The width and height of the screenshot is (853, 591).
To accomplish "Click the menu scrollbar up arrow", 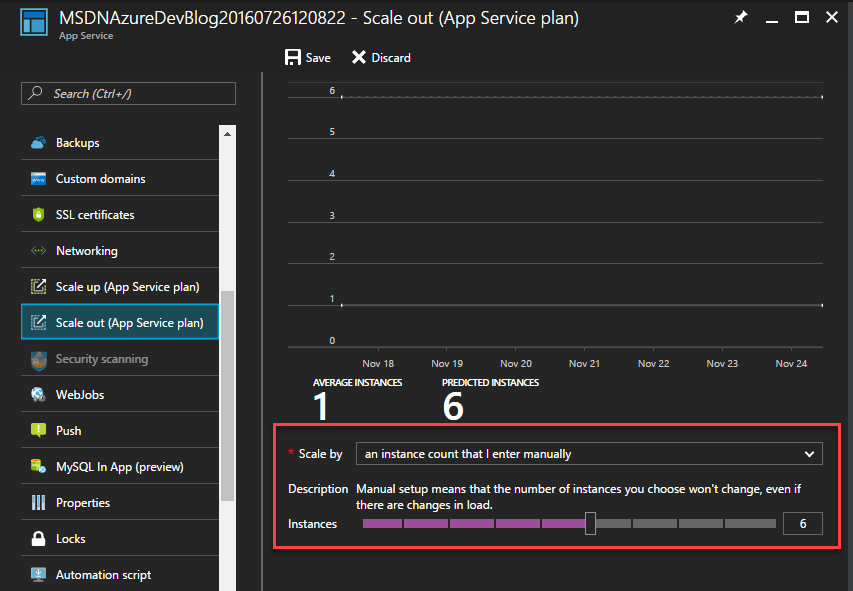I will point(227,134).
